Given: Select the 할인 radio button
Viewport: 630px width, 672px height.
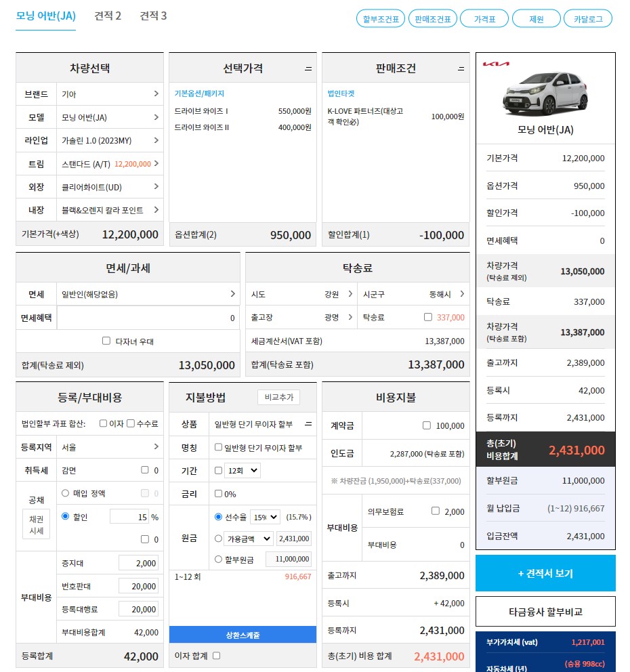Looking at the screenshot, I should click(65, 516).
